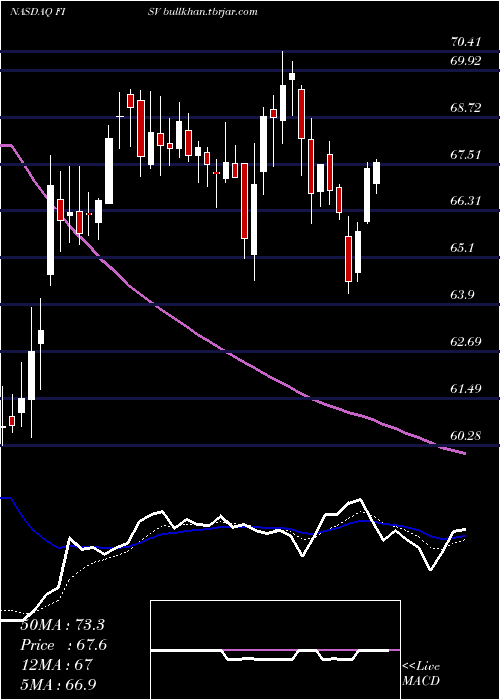Click the 68.72 price level label

[x=466, y=108]
